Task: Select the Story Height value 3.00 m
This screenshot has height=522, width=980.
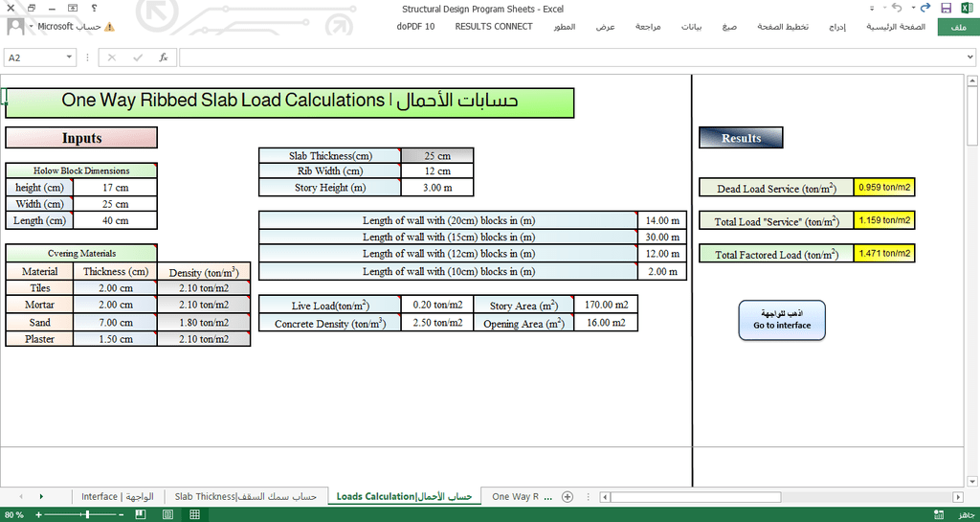Action: click(436, 188)
